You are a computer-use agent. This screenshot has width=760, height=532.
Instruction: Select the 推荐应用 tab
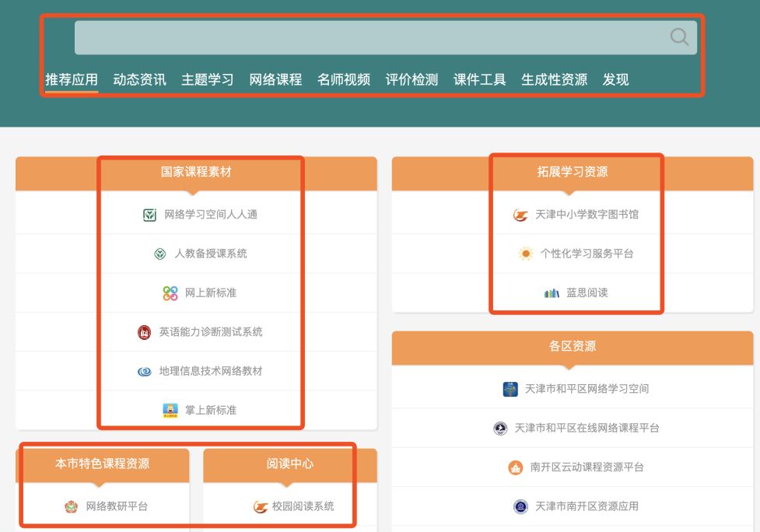[x=72, y=79]
